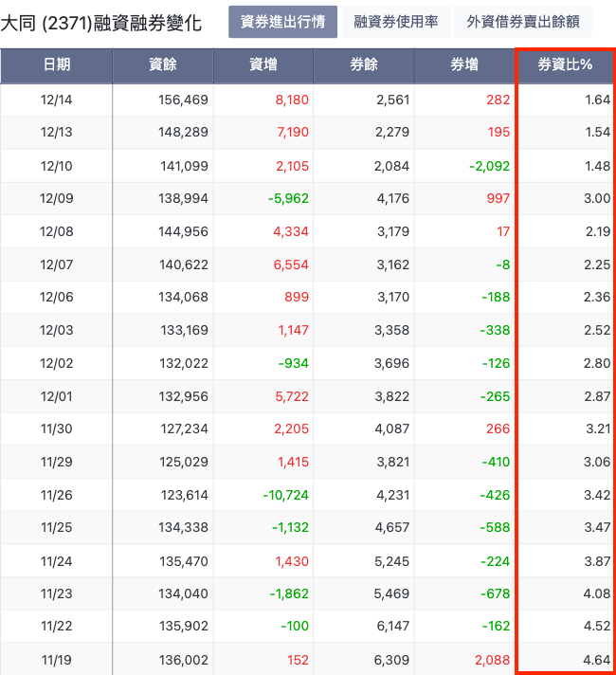Select date cell 12/01
The height and width of the screenshot is (675, 616).
57,396
